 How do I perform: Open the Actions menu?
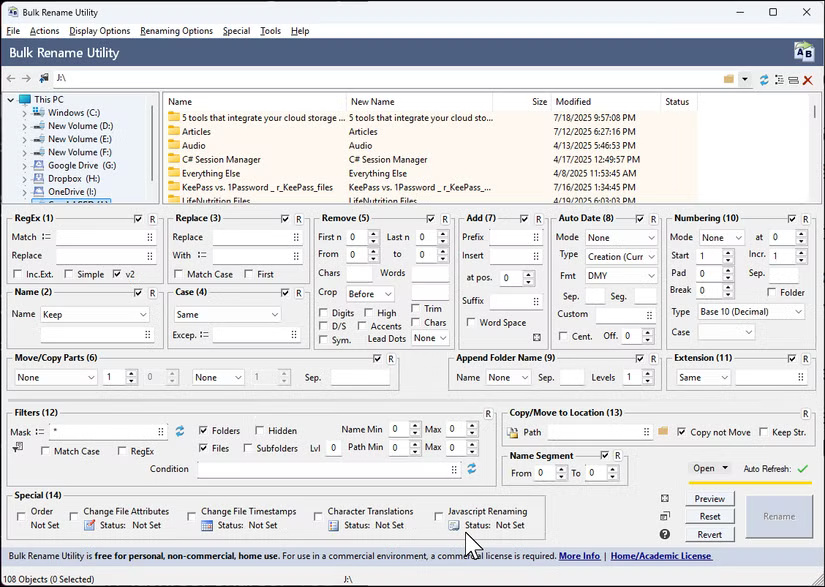point(44,31)
